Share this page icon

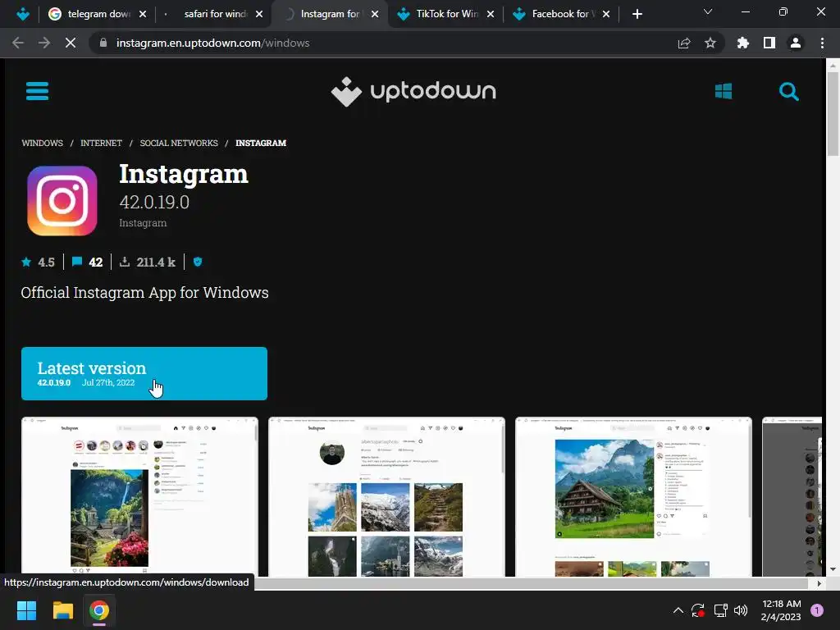point(684,43)
